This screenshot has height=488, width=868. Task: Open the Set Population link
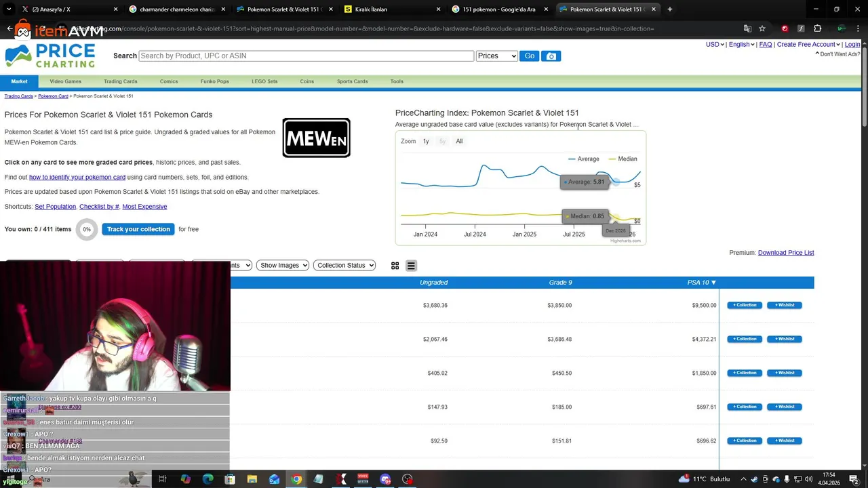pos(55,207)
